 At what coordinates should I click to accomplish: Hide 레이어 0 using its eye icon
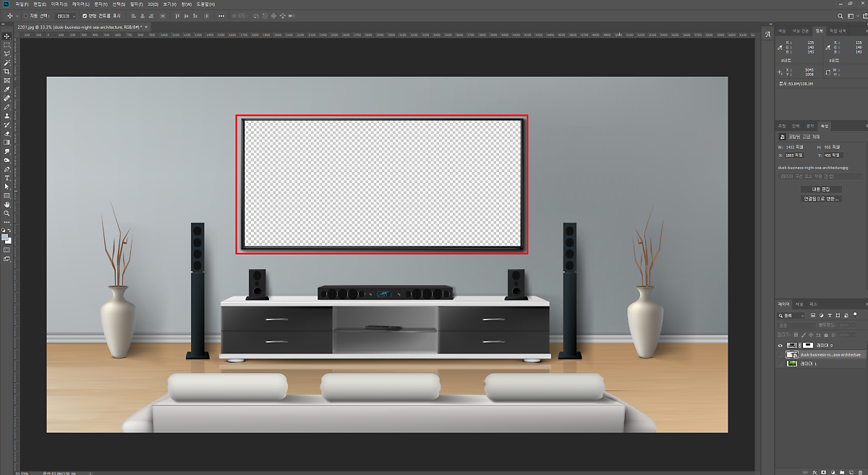(779, 346)
